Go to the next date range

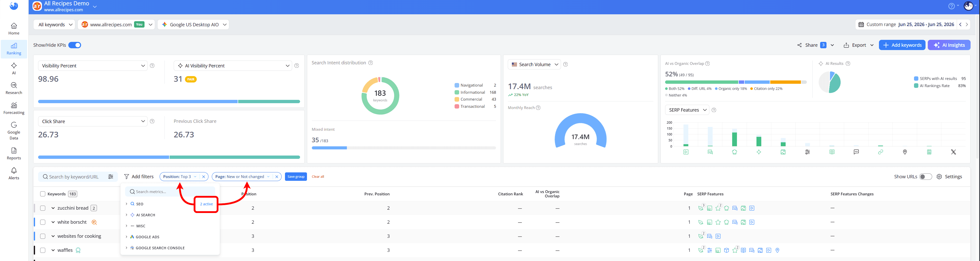[967, 25]
